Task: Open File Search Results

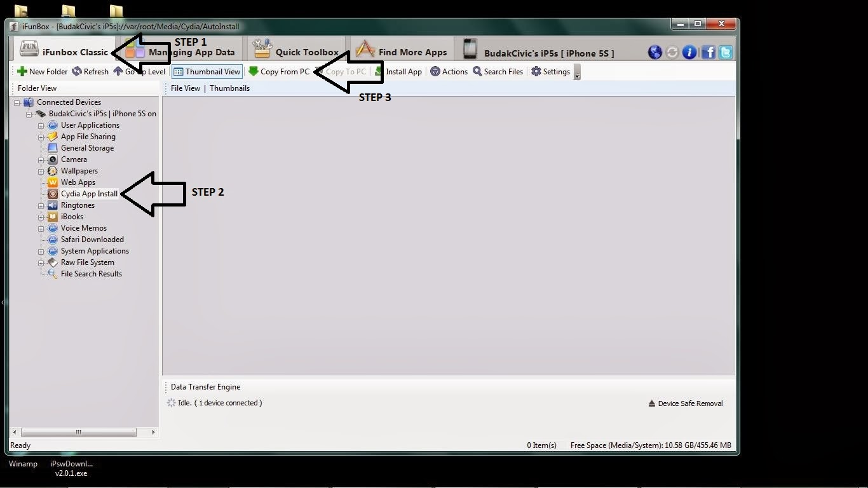Action: [92, 274]
